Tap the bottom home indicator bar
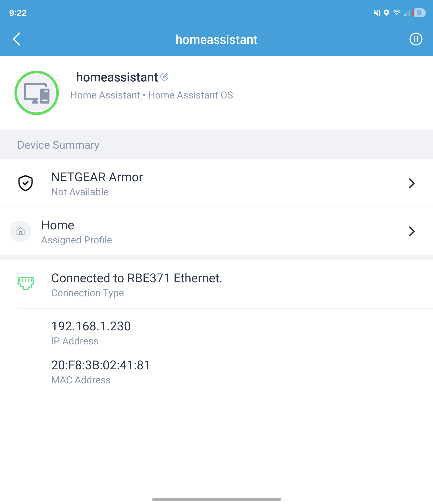 pyautogui.click(x=216, y=499)
